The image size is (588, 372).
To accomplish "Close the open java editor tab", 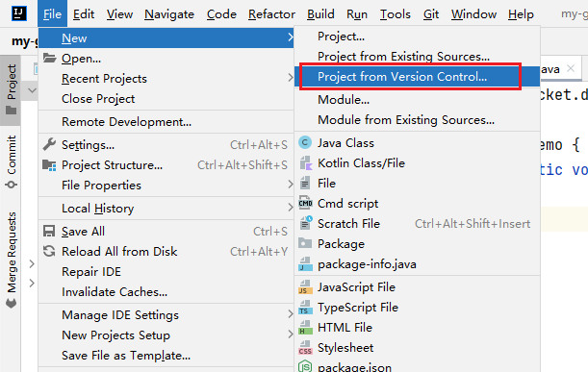I will 571,68.
